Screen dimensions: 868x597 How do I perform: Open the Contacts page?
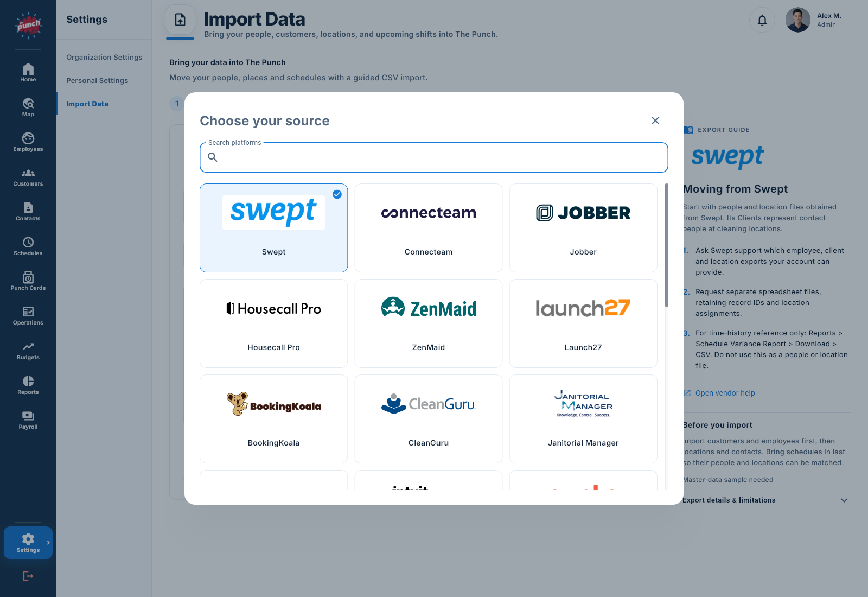[x=28, y=212]
